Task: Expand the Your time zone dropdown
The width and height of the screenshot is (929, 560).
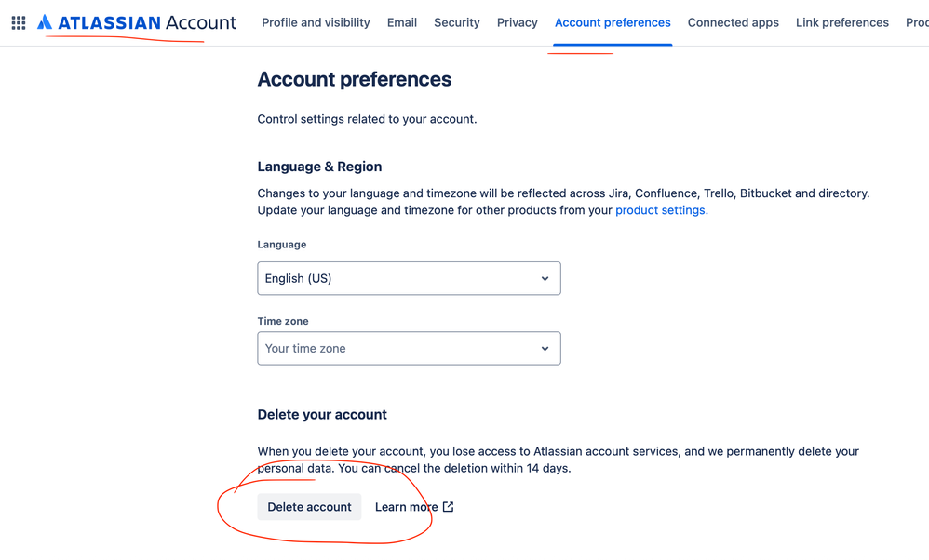Action: click(x=409, y=348)
